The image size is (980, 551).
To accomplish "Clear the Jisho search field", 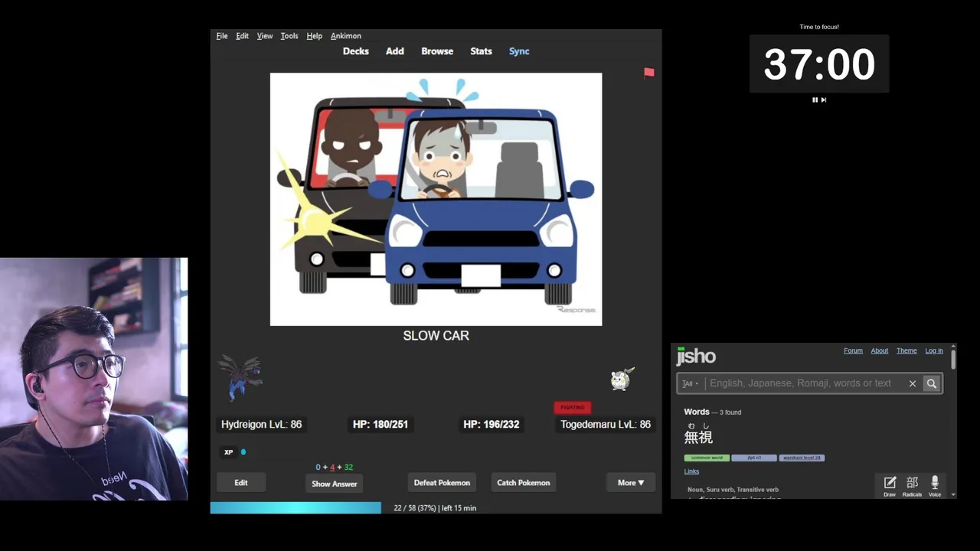I will pyautogui.click(x=913, y=383).
